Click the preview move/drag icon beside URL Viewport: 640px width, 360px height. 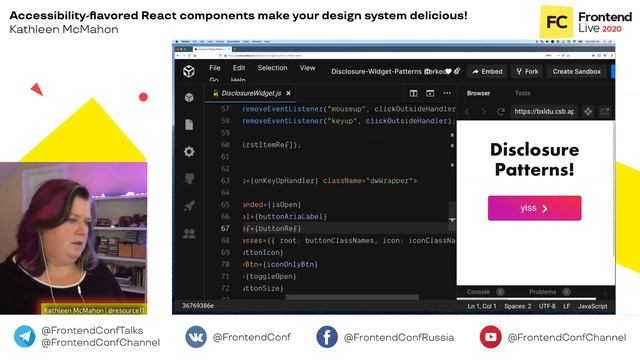[588, 111]
